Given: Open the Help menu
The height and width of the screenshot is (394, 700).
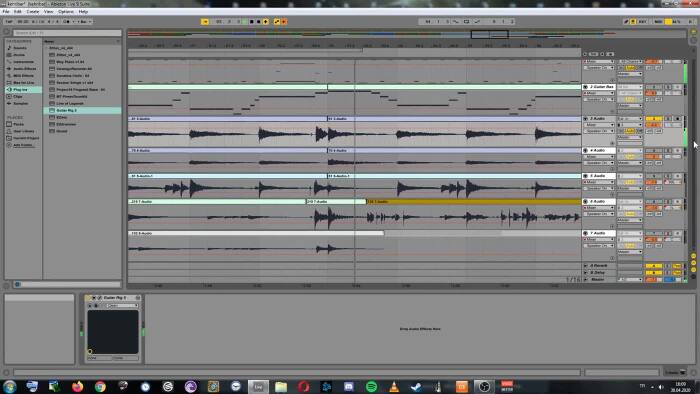Looking at the screenshot, I should (x=83, y=12).
